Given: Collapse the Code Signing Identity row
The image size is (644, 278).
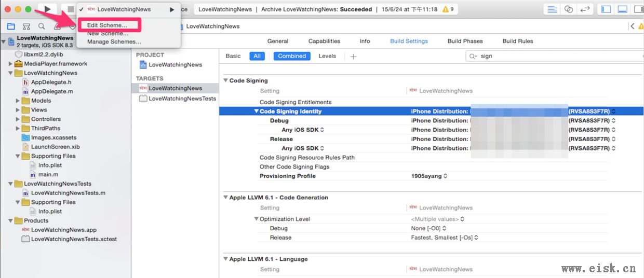Looking at the screenshot, I should click(256, 111).
